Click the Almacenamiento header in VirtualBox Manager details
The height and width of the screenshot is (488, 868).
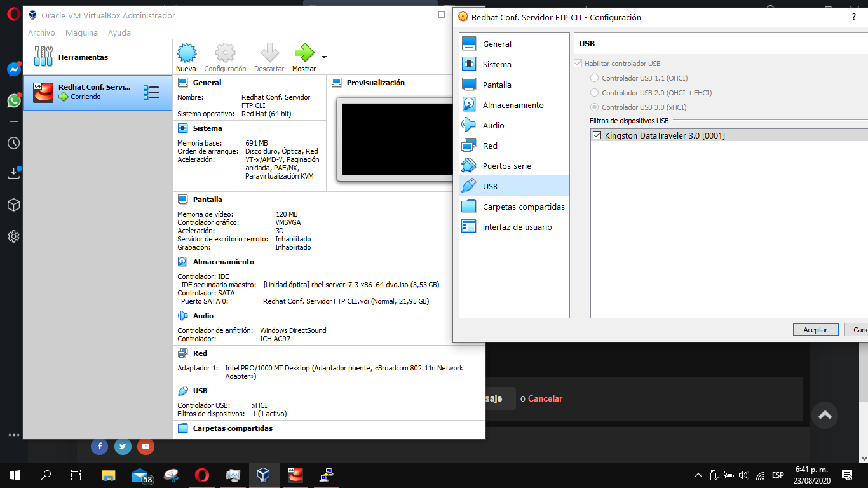(x=223, y=262)
